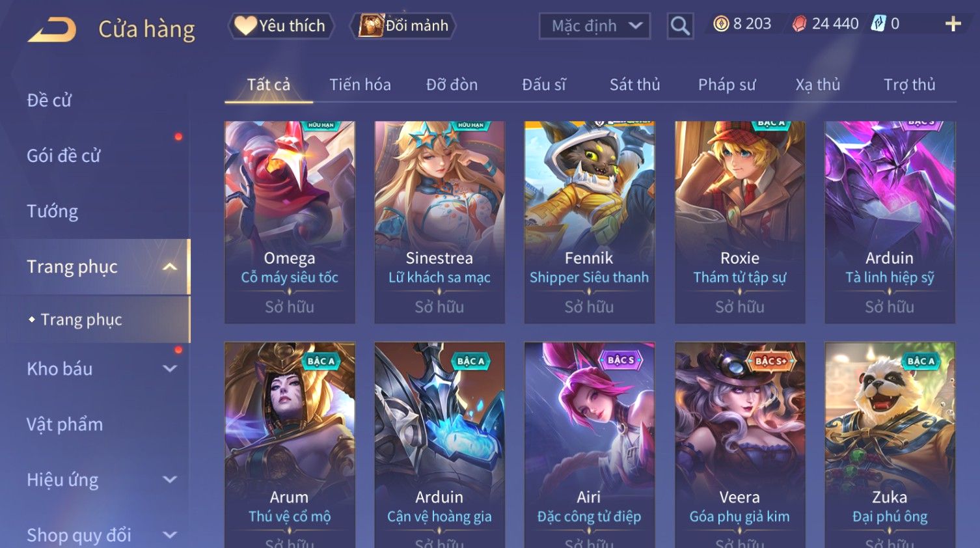980x548 pixels.
Task: Select the Veera Góa phụ giả kim skin
Action: (740, 445)
